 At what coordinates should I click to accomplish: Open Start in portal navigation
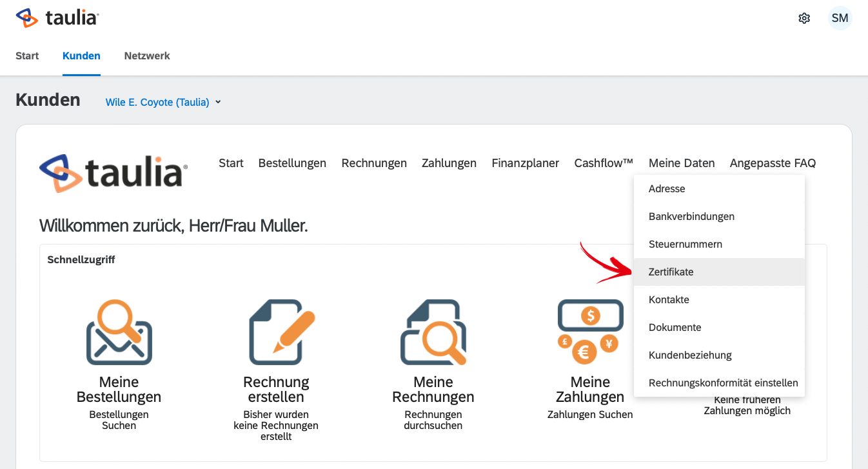click(231, 163)
